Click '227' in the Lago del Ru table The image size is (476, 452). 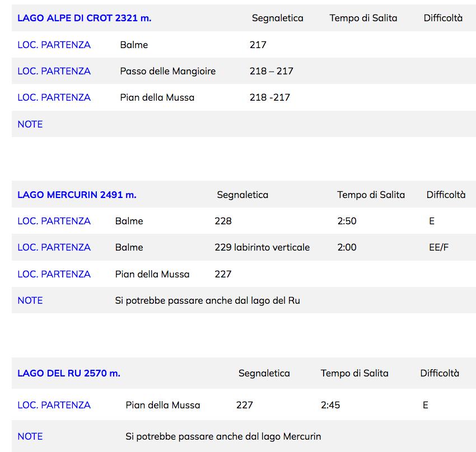[x=245, y=406]
